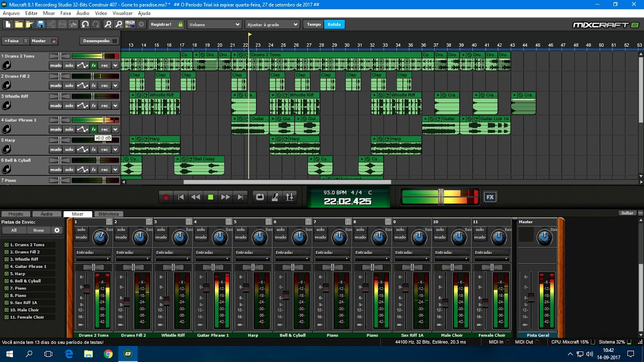Expand rec dropdown arrow on Guitar Phrase 1

tap(115, 129)
